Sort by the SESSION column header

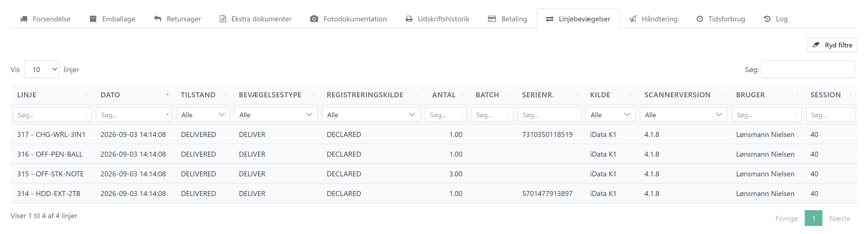(x=830, y=95)
